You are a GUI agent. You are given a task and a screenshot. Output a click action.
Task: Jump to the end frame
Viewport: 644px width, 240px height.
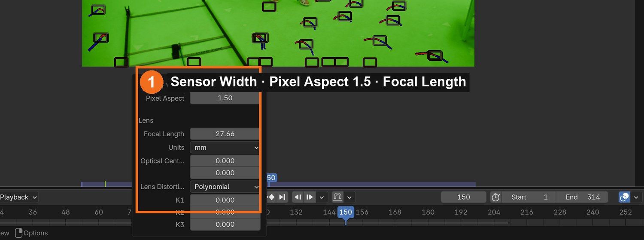pyautogui.click(x=282, y=197)
